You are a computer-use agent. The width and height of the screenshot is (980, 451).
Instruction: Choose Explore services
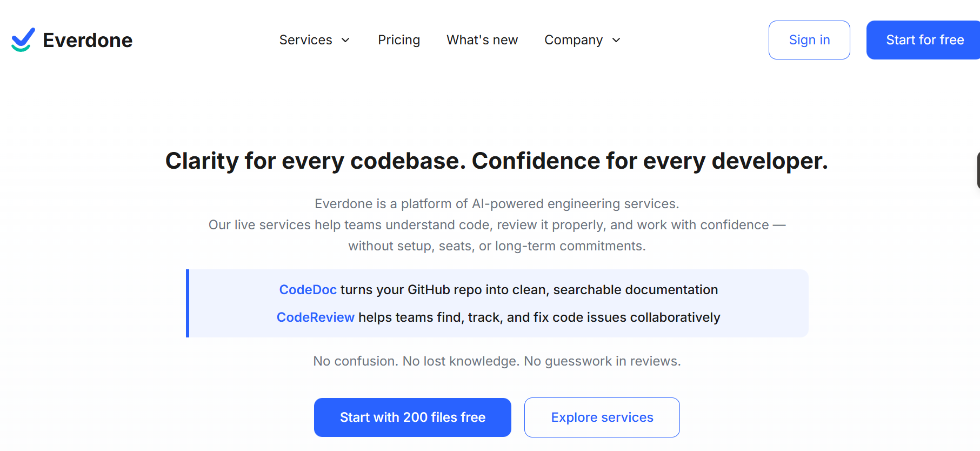(x=602, y=417)
